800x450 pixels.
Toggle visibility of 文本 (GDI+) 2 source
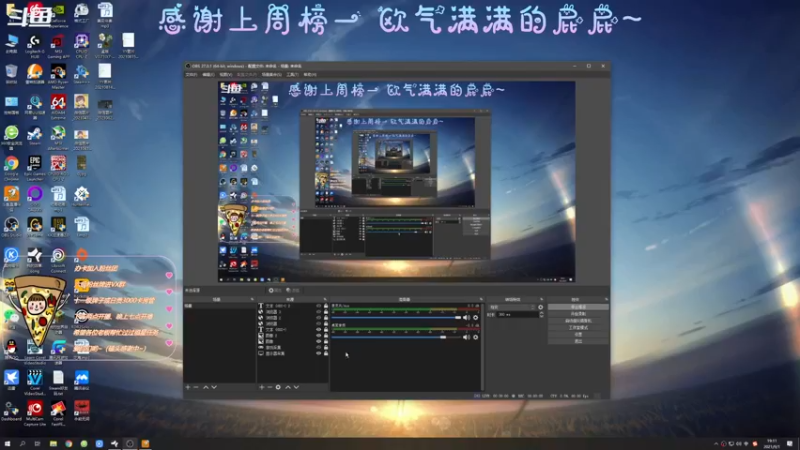tap(318, 306)
